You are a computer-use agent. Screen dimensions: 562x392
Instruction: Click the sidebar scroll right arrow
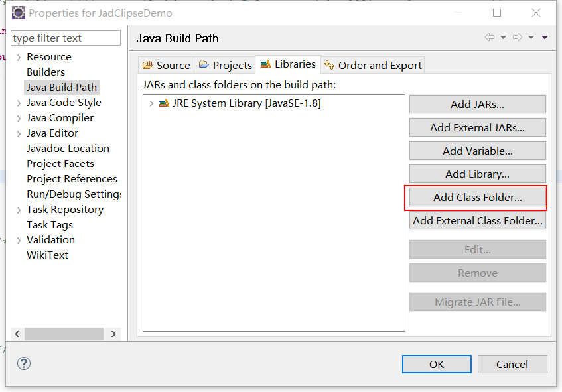[x=113, y=334]
